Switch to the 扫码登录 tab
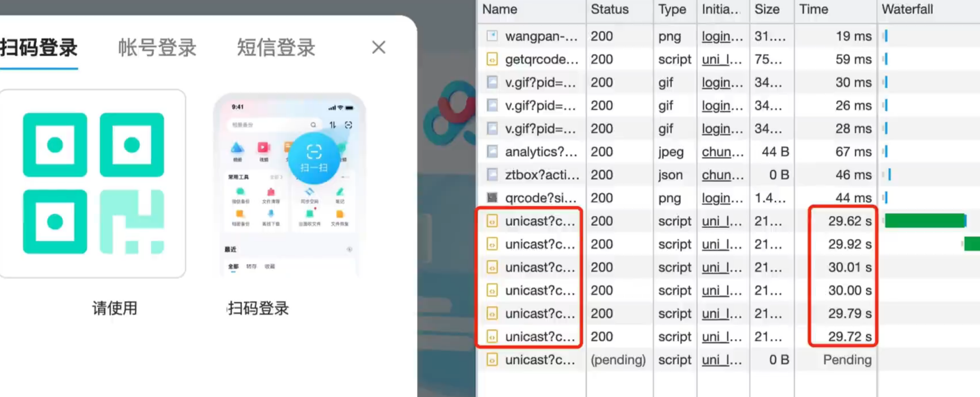This screenshot has width=980, height=397. (39, 47)
